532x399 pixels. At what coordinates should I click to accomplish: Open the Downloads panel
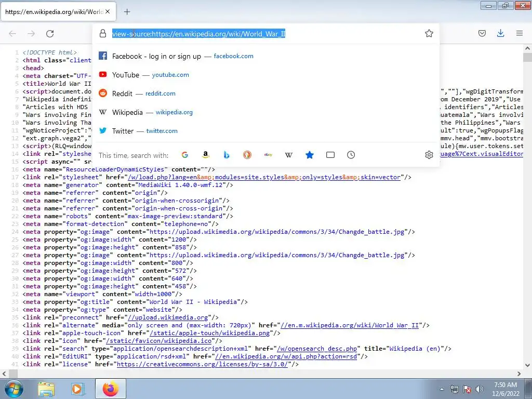[500, 33]
